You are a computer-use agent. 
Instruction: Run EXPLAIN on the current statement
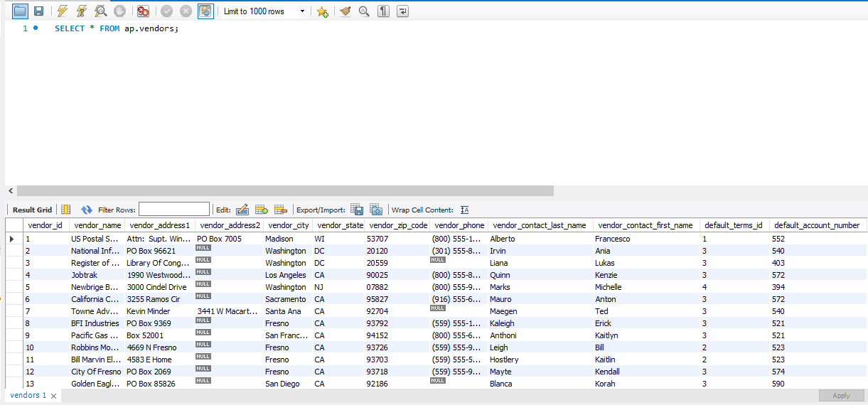(101, 11)
